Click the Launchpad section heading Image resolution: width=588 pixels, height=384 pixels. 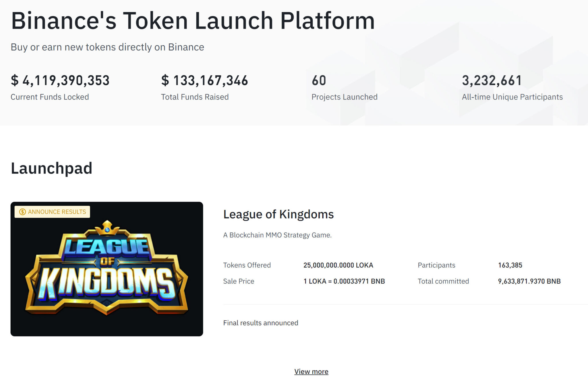[51, 168]
